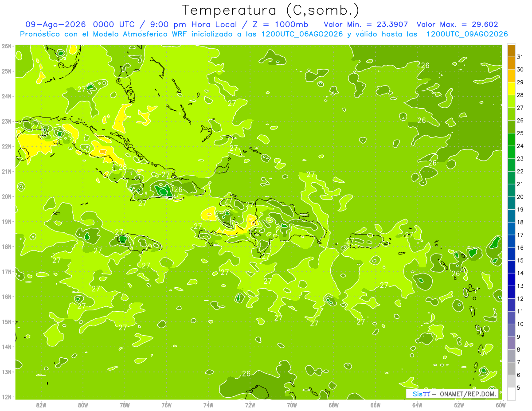The width and height of the screenshot is (532, 411).
Task: Click the 66W longitude axis label
Action: click(376, 405)
